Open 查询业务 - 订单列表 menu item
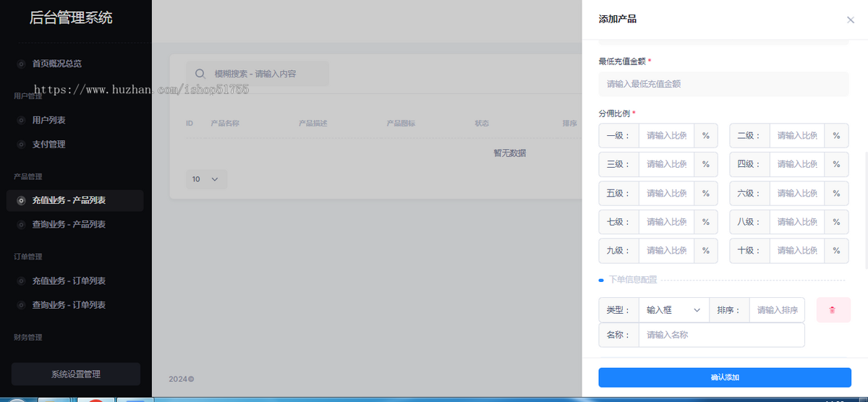The image size is (868, 402). pyautogui.click(x=75, y=305)
